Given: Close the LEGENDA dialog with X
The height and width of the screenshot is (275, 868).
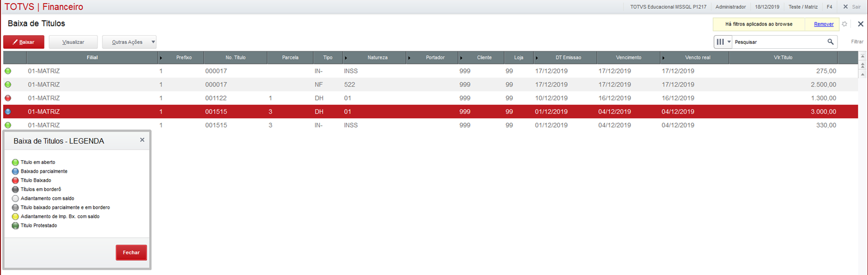Looking at the screenshot, I should [x=142, y=140].
